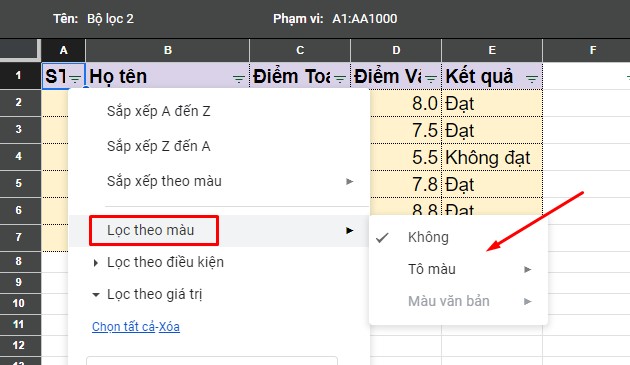Edit the filter name Bộ lọc 2
The width and height of the screenshot is (630, 365).
tap(110, 18)
